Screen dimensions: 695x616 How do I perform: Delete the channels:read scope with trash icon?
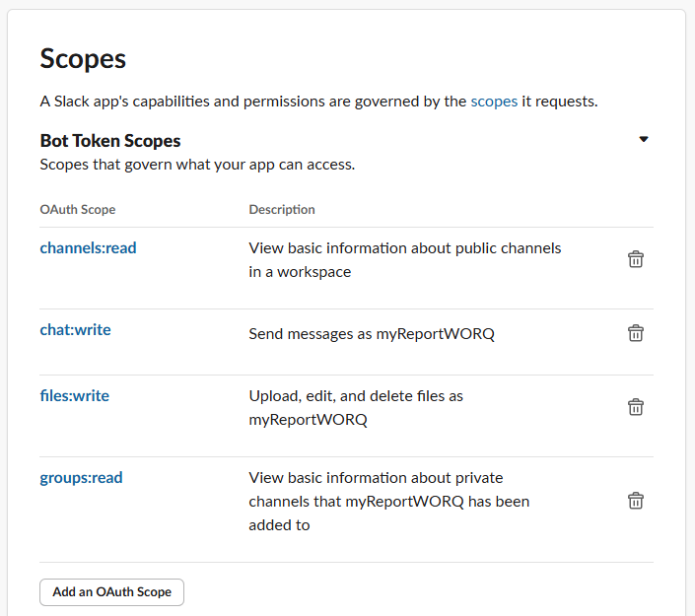pos(636,259)
